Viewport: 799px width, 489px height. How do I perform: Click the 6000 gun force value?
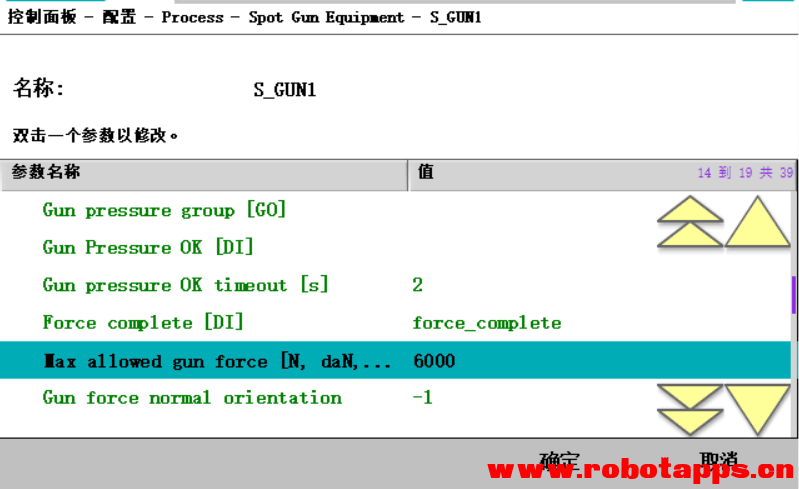(433, 361)
